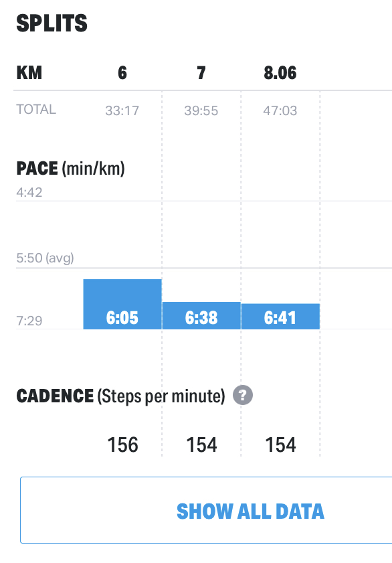Image resolution: width=392 pixels, height=563 pixels.
Task: Select the 6:38 pace bar
Action: click(201, 315)
